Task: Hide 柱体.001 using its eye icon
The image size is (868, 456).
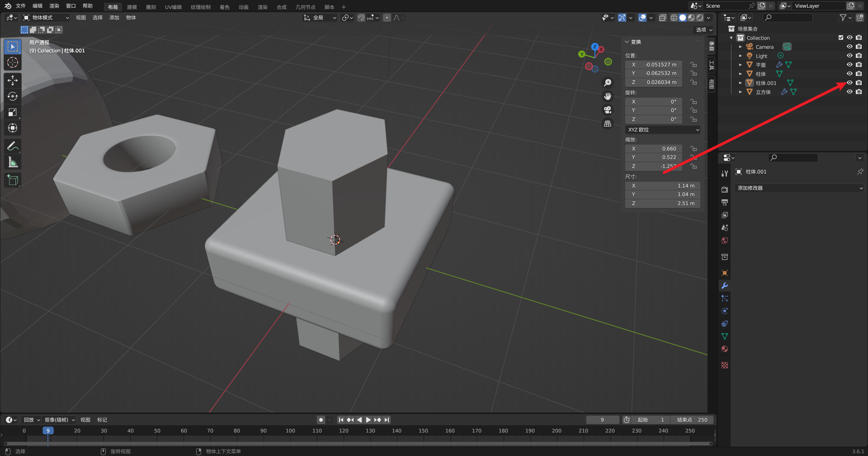Action: point(849,83)
